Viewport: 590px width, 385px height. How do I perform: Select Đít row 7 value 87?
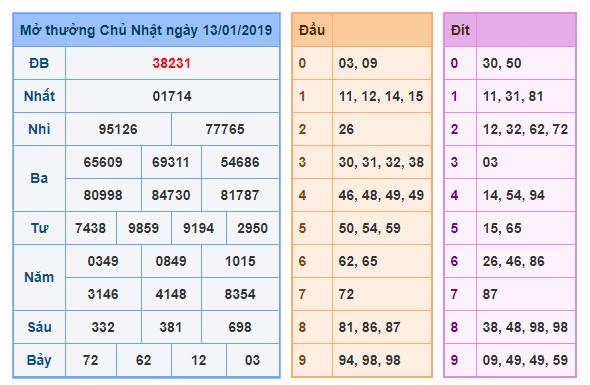tap(490, 294)
